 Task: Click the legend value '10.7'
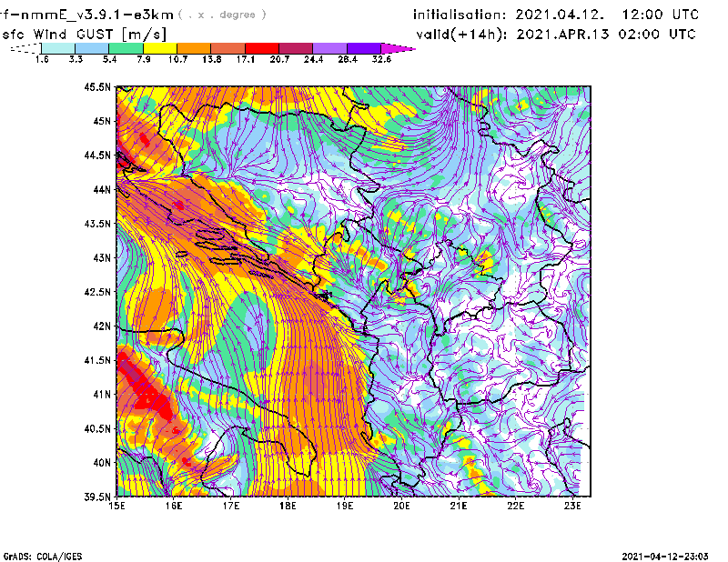pyautogui.click(x=177, y=59)
